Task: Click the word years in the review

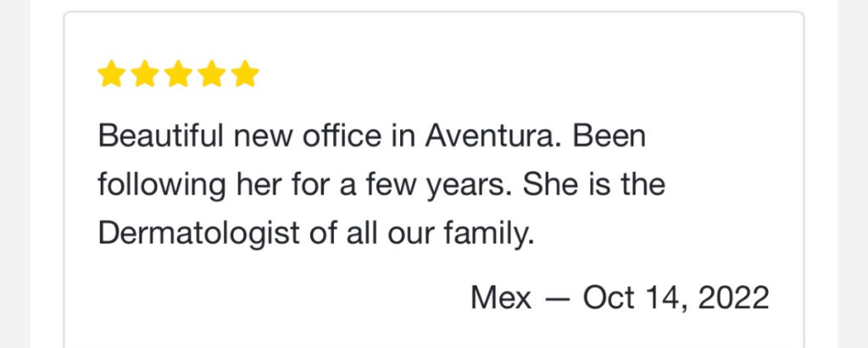Action: click(x=464, y=185)
